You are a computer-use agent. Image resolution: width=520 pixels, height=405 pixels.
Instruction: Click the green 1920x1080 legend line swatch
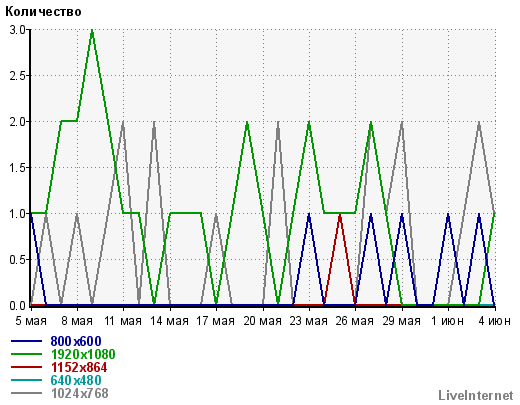[x=26, y=354]
